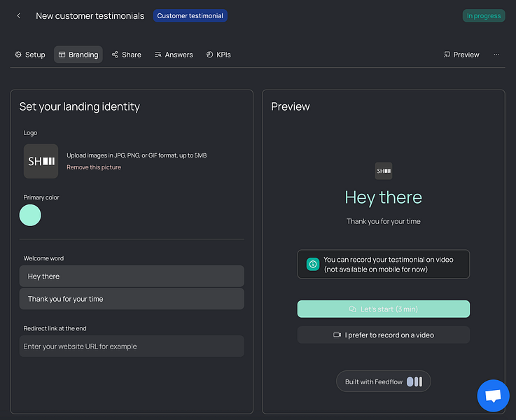Open the Setup tab
This screenshot has height=420, width=516.
[x=30, y=55]
